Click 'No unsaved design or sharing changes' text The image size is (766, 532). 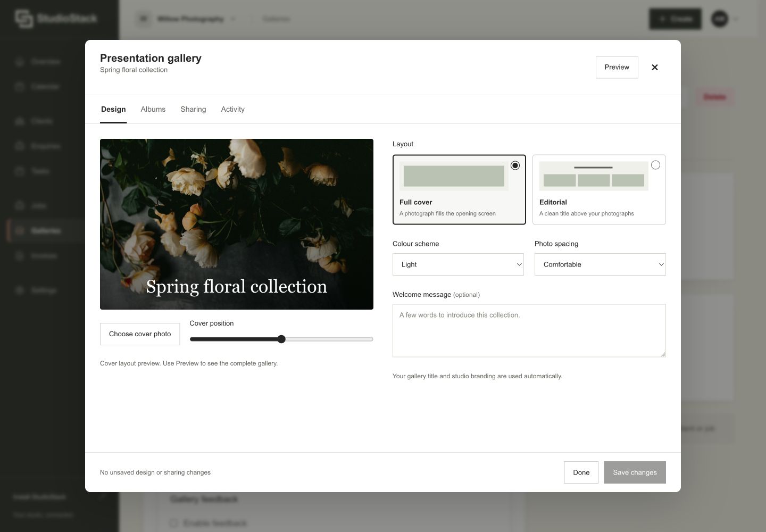(x=155, y=472)
